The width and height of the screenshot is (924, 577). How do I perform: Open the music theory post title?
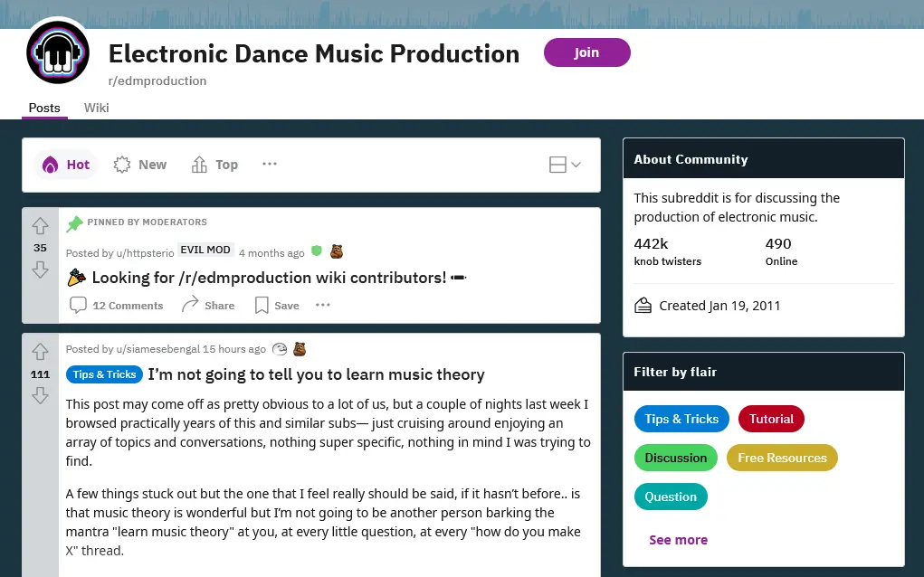pyautogui.click(x=317, y=374)
